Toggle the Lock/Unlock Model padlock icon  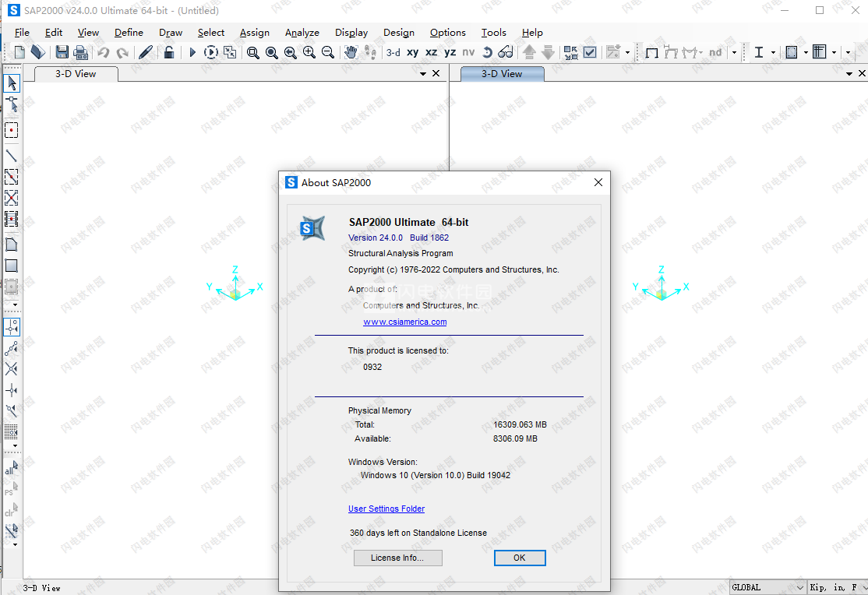point(169,52)
